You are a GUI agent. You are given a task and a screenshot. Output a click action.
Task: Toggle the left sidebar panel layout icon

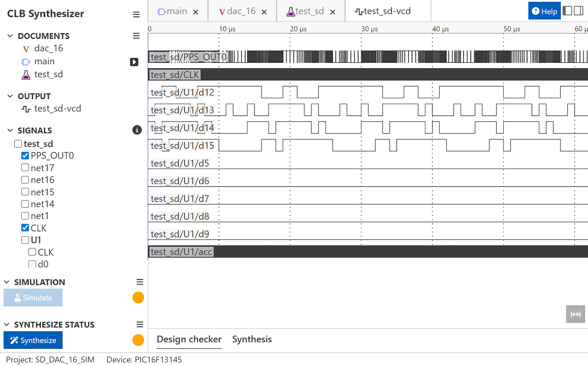pos(567,11)
